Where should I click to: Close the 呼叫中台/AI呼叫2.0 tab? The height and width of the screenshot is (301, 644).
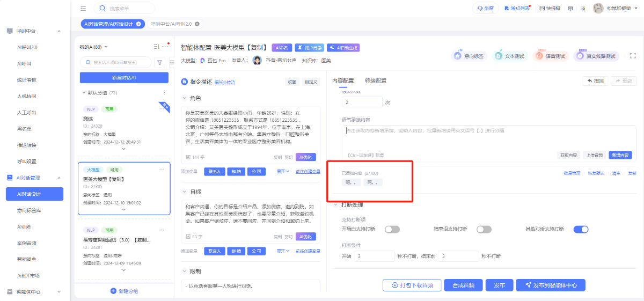(x=197, y=24)
